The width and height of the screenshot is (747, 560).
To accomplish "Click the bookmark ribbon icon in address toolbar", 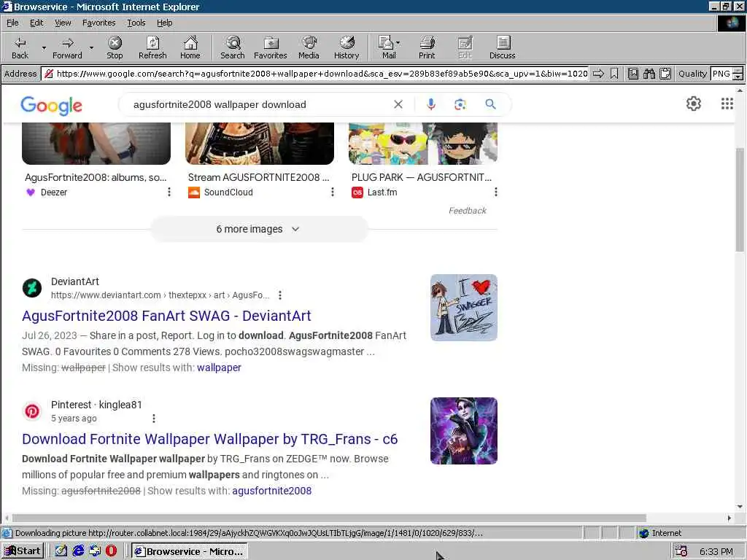I will tap(614, 74).
